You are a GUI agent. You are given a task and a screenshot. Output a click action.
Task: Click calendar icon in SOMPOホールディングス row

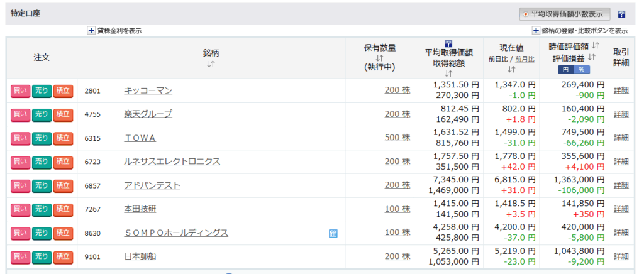[333, 233]
